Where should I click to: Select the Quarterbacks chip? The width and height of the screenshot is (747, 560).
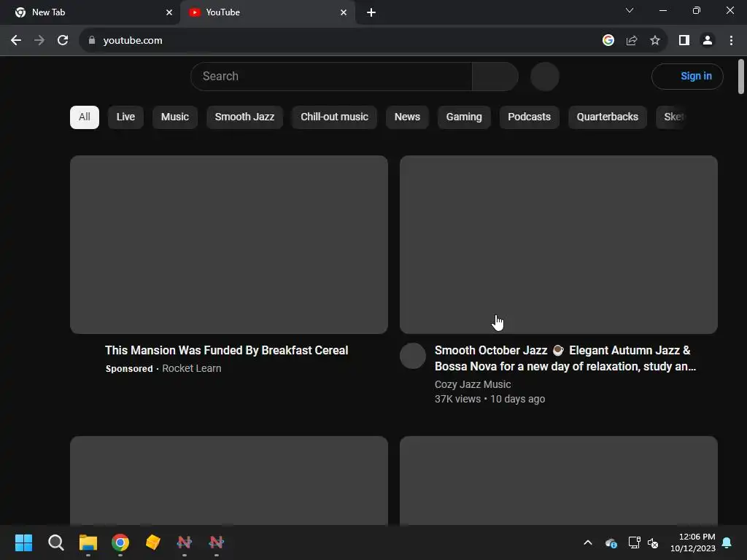(608, 117)
